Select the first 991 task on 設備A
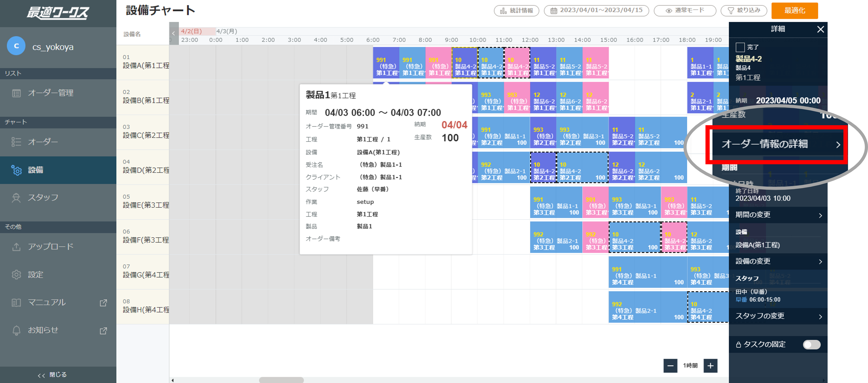The width and height of the screenshot is (868, 383). point(386,63)
